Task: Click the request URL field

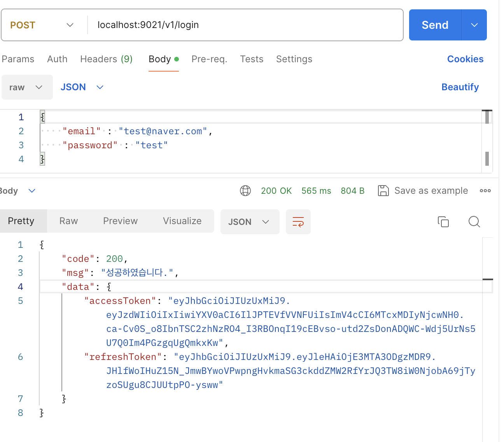Action: pyautogui.click(x=245, y=25)
